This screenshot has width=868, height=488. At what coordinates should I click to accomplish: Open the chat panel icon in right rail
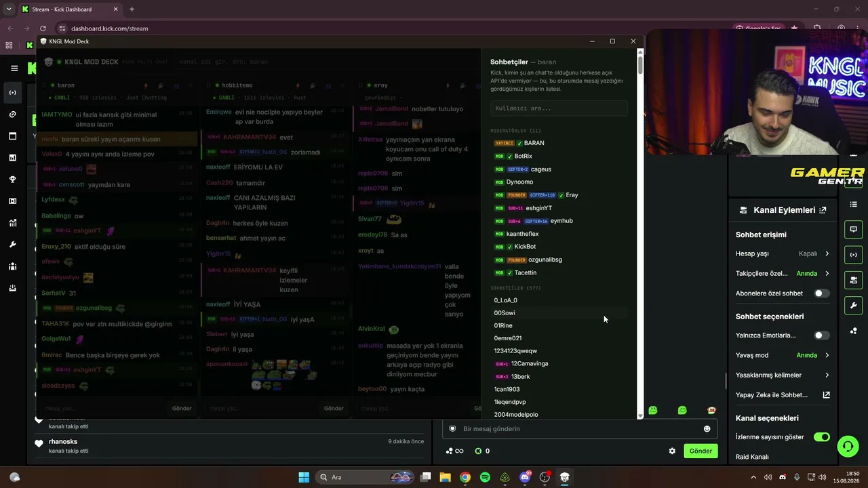coord(853,229)
